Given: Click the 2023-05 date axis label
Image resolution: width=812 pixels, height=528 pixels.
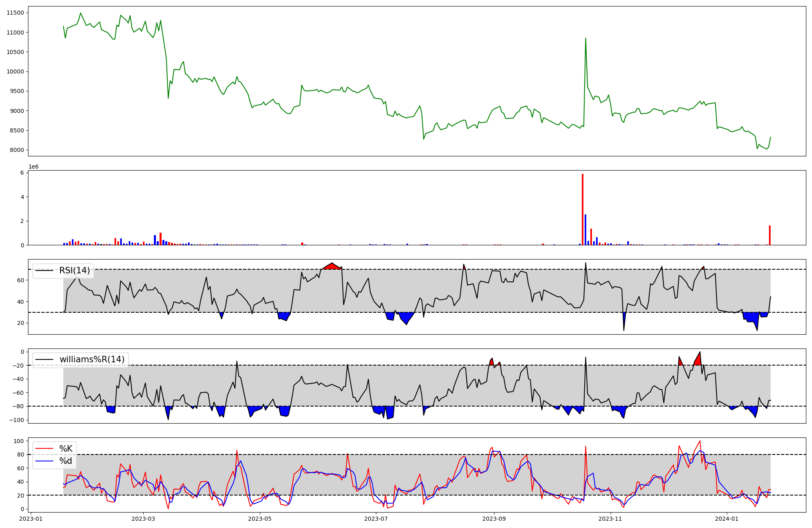Looking at the screenshot, I should click(259, 519).
